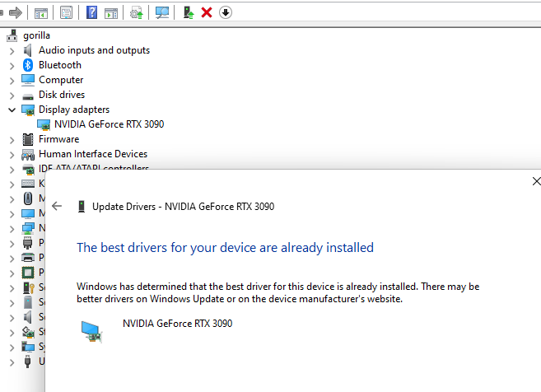Expand the mouse category chevron
This screenshot has height=392, width=541.
pyautogui.click(x=12, y=199)
